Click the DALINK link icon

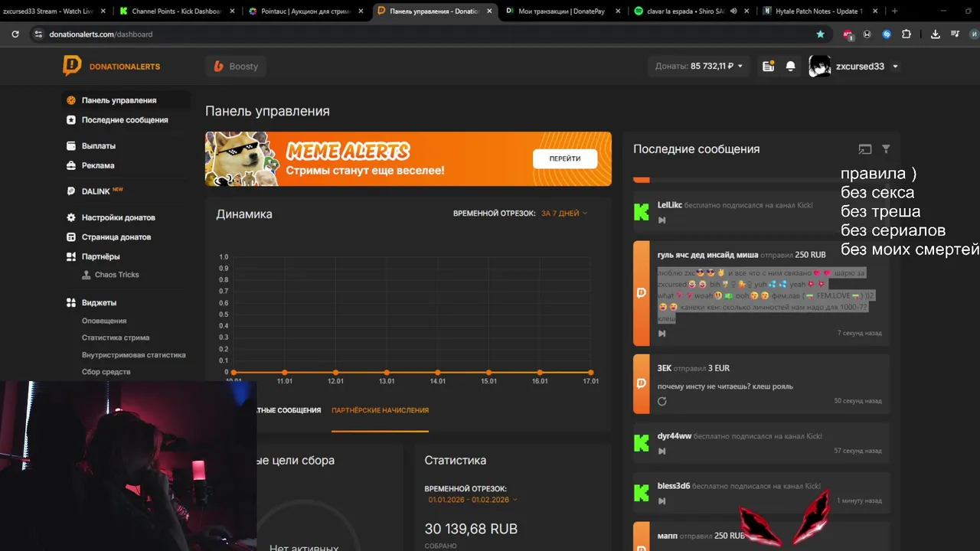coord(71,191)
